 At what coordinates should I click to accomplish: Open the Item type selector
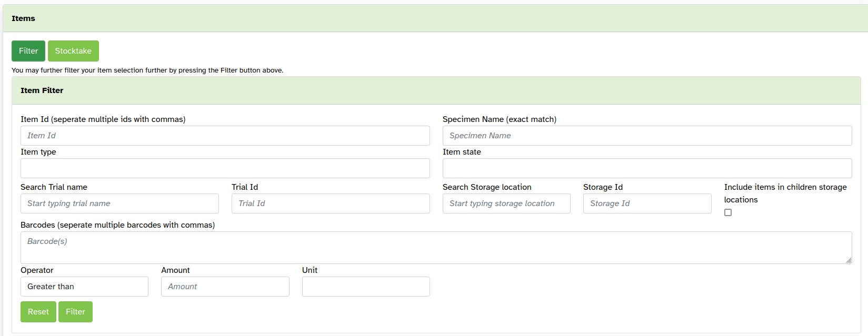(225, 168)
